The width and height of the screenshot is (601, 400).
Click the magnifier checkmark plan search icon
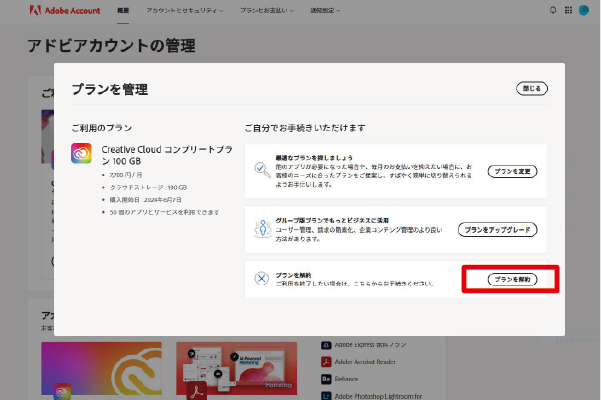pyautogui.click(x=262, y=169)
